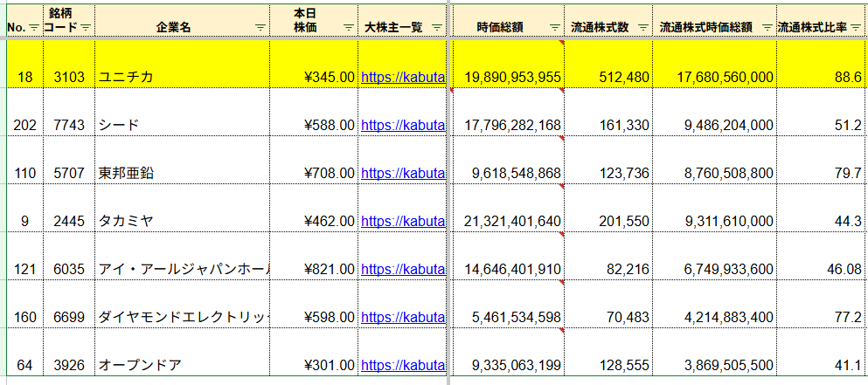The height and width of the screenshot is (385, 868).
Task: Select stock code cell 3926
Action: (69, 352)
